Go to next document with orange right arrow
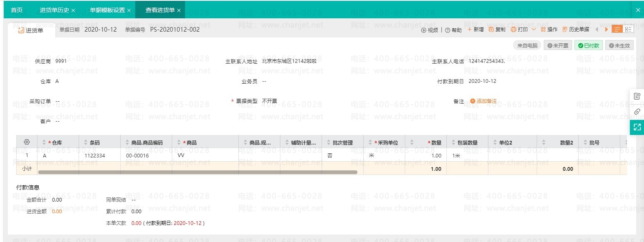This screenshot has height=242, width=644. [607, 30]
